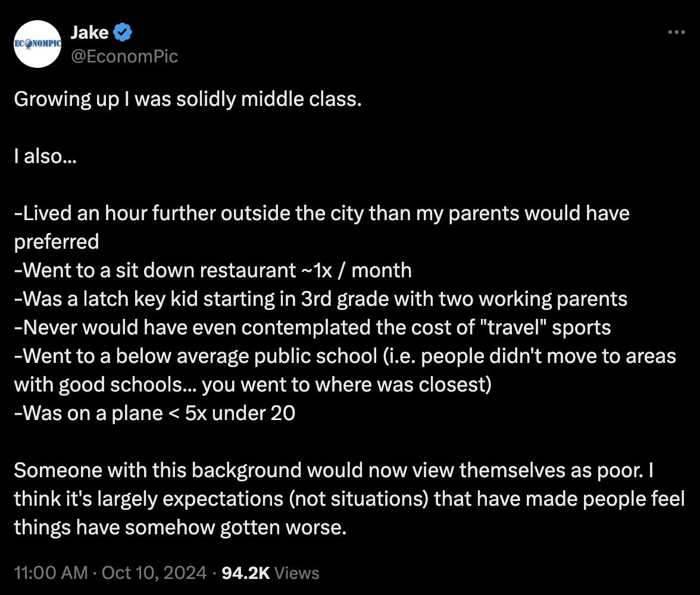The image size is (700, 595).
Task: Click the line "Growing up I was solidly middle class"
Action: click(187, 99)
